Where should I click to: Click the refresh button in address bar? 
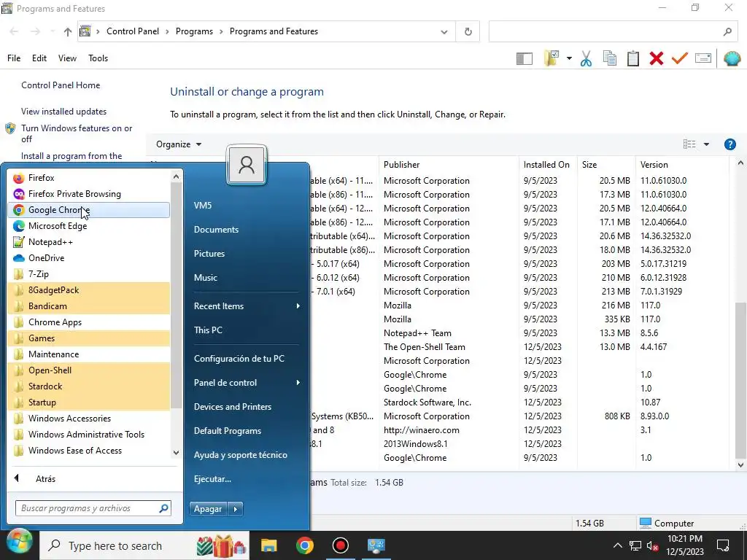point(468,31)
